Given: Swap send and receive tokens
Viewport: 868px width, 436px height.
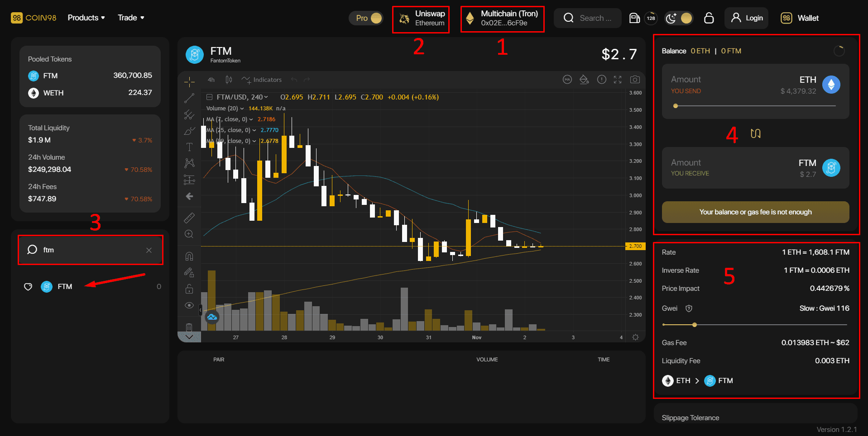Looking at the screenshot, I should [755, 133].
